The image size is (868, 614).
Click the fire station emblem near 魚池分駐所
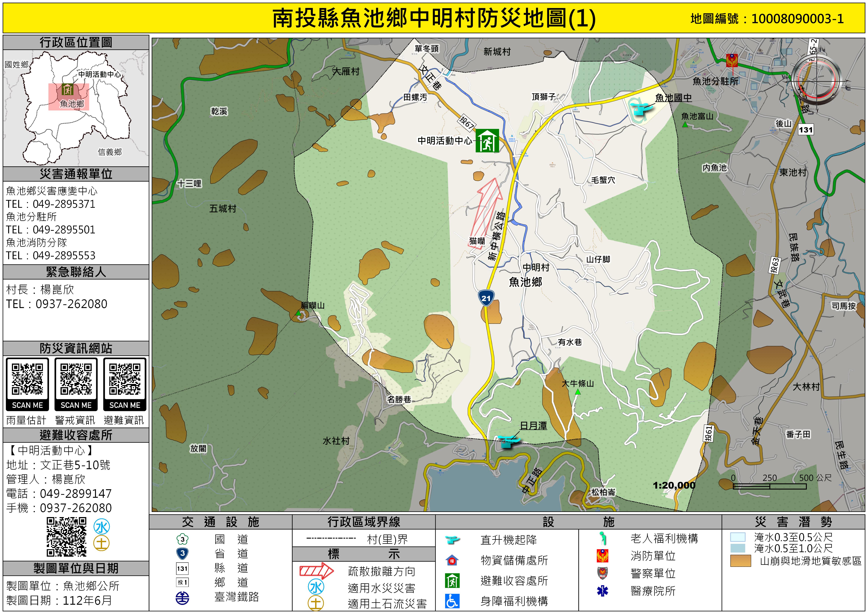click(732, 61)
